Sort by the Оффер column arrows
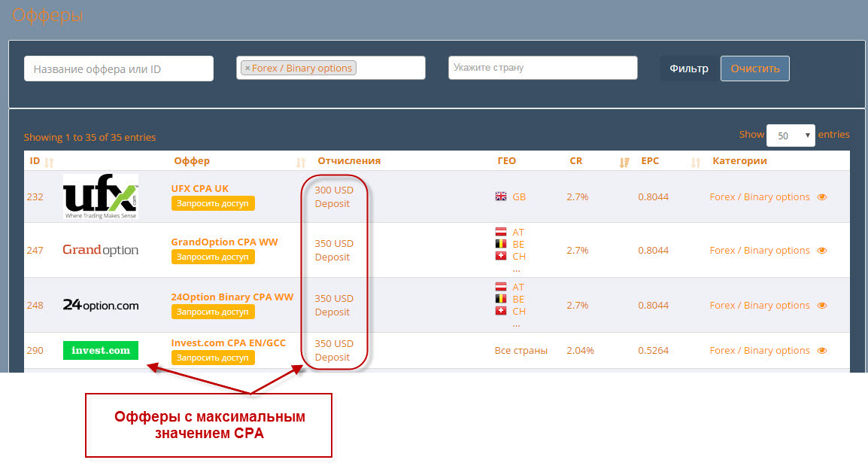The height and width of the screenshot is (472, 868). tap(301, 163)
